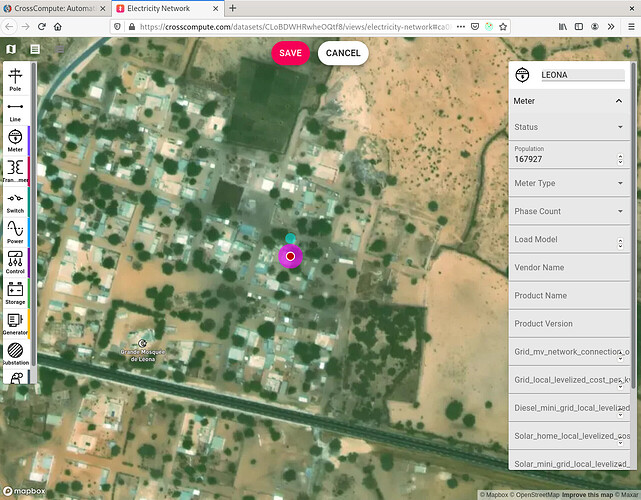Image resolution: width=641 pixels, height=500 pixels.
Task: Open a new browser tab
Action: [232, 8]
